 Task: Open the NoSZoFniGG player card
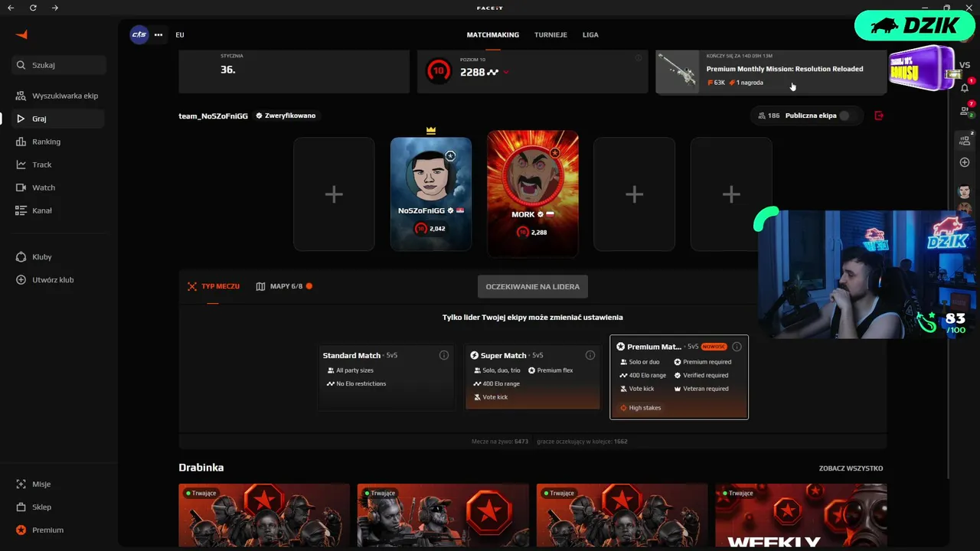click(431, 194)
